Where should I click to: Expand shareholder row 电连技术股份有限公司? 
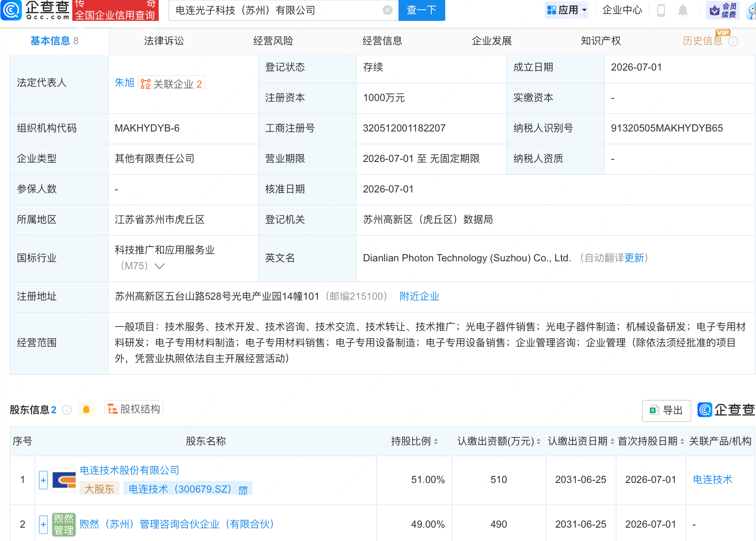click(43, 480)
